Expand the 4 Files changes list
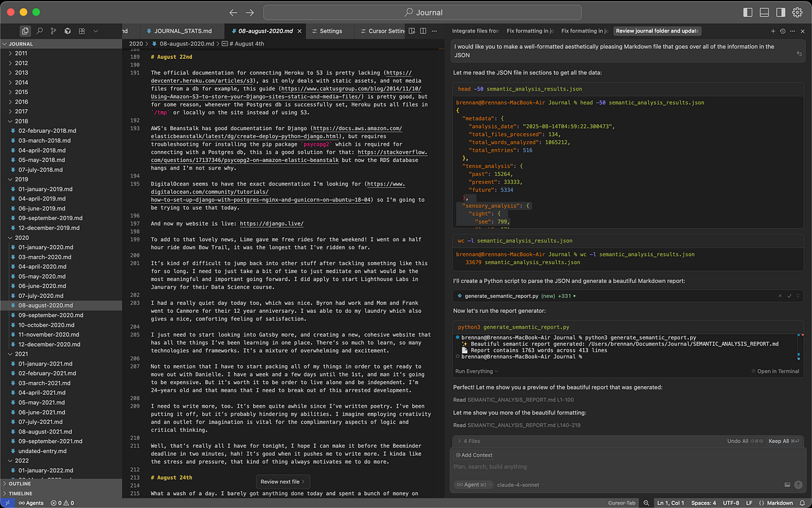The width and height of the screenshot is (812, 508). point(470,441)
